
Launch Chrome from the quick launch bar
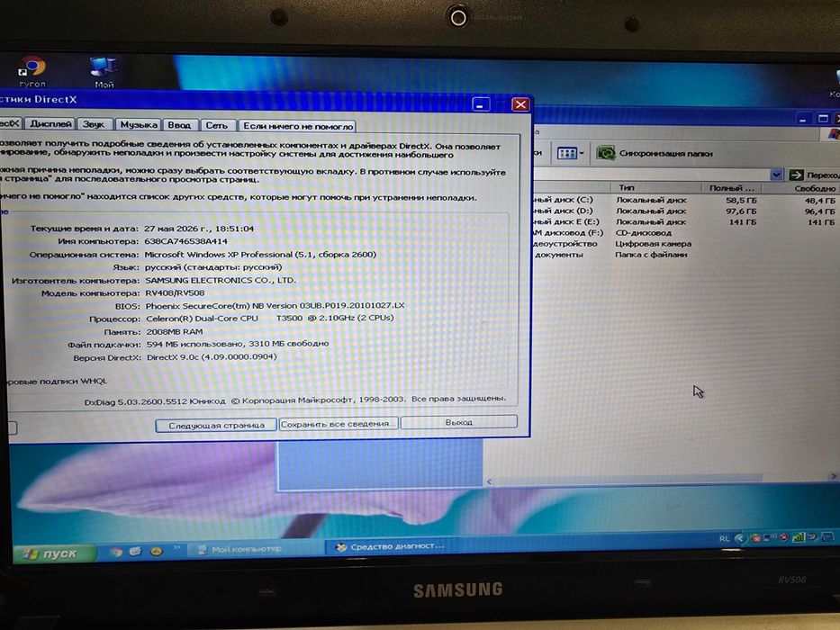coord(116,551)
